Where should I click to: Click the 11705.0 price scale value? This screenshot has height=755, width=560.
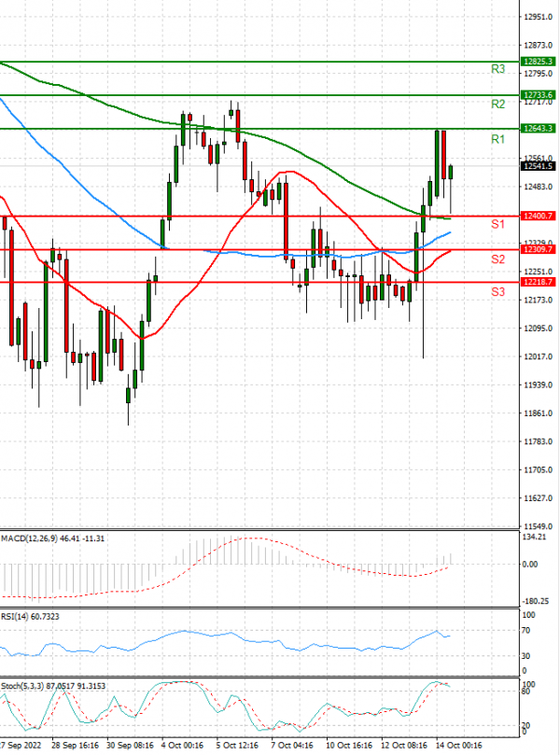click(538, 470)
